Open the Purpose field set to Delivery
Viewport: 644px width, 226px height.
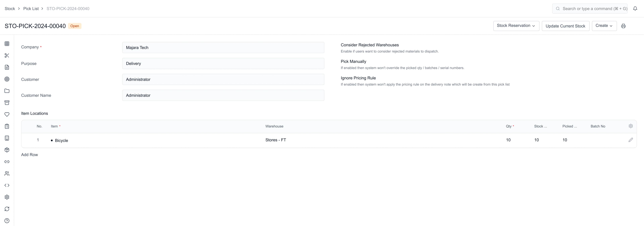coord(223,63)
